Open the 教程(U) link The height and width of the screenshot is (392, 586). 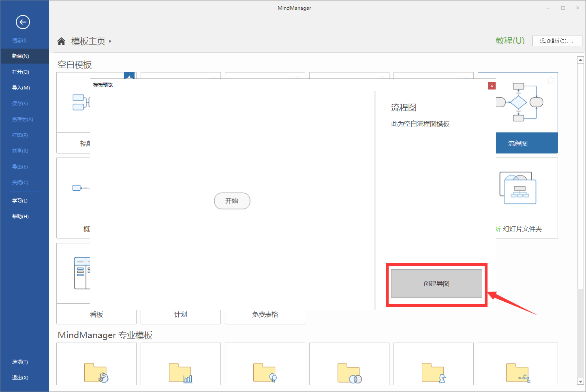[510, 40]
